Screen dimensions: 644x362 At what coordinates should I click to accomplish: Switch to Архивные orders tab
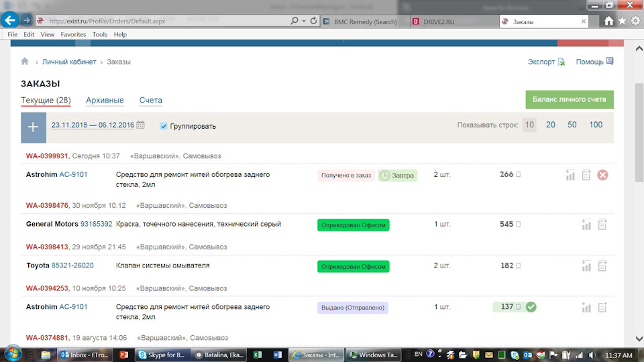105,100
